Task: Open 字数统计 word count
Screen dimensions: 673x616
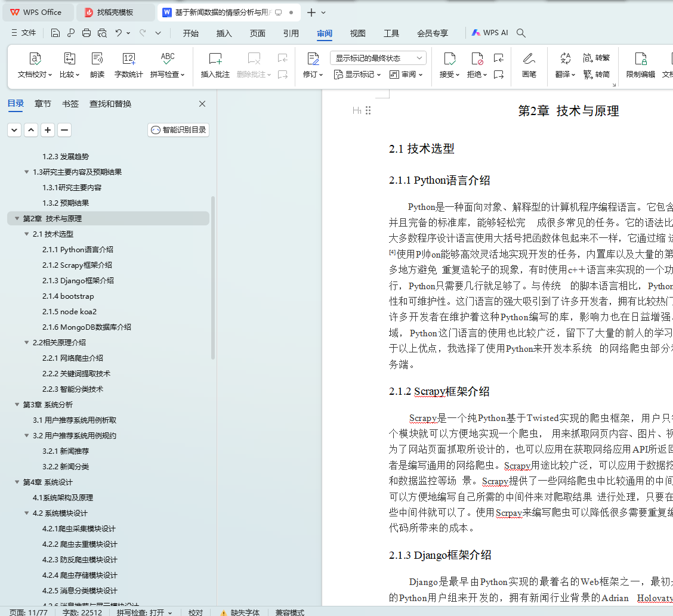Action: click(x=128, y=65)
